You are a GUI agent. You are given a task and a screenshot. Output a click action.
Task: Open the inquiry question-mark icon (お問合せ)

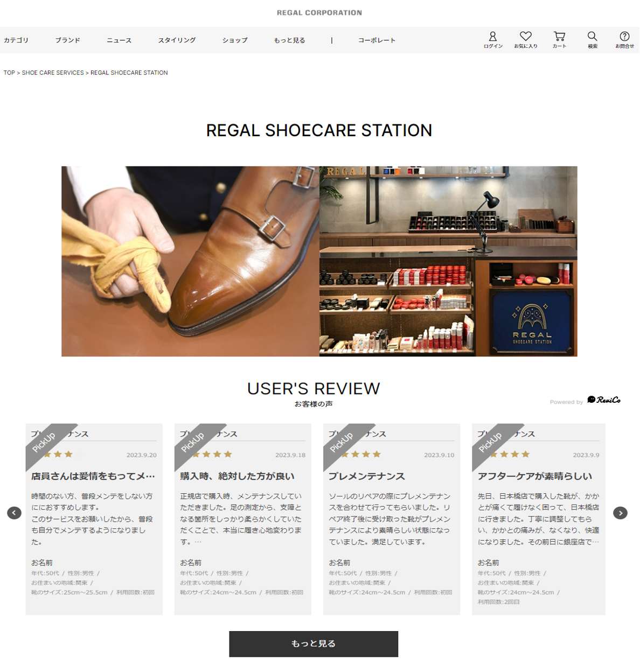[625, 40]
